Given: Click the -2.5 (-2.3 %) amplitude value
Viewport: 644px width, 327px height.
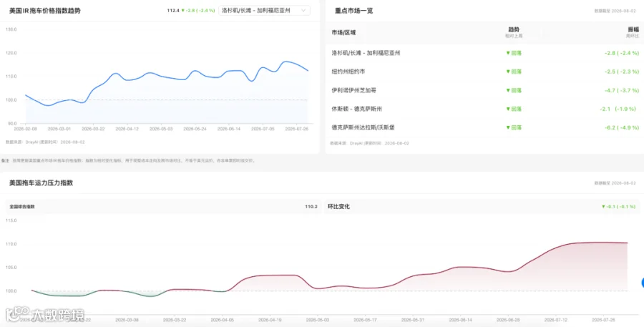Looking at the screenshot, I should (622, 72).
